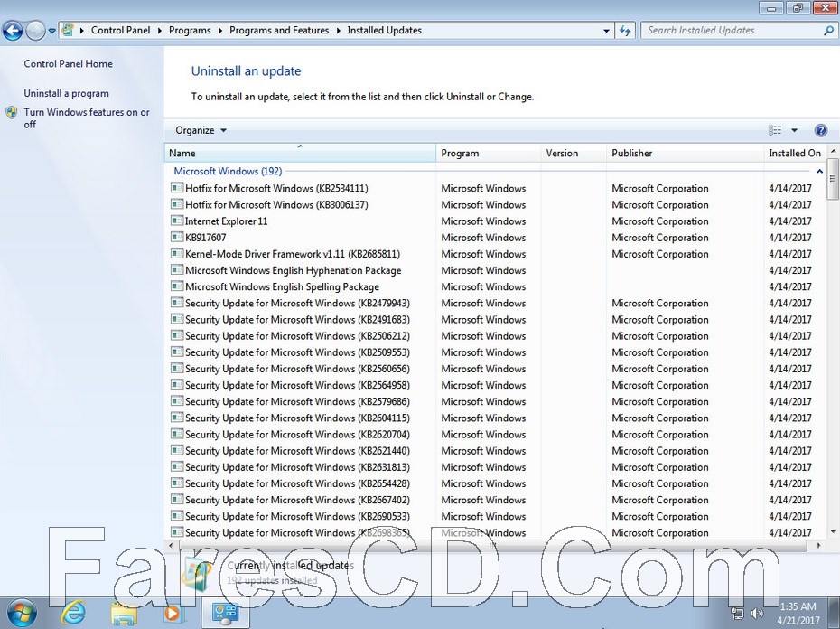Open the recent pages dropdown arrow

[52, 31]
